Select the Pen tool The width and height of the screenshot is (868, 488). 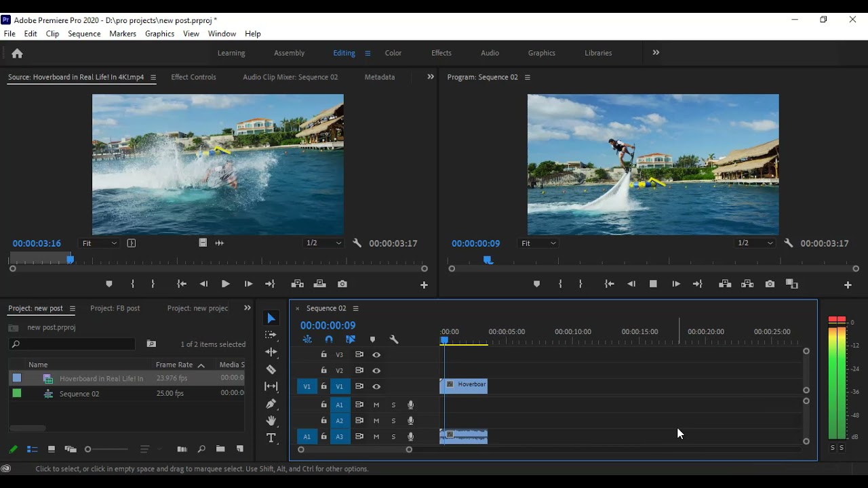[x=271, y=404]
